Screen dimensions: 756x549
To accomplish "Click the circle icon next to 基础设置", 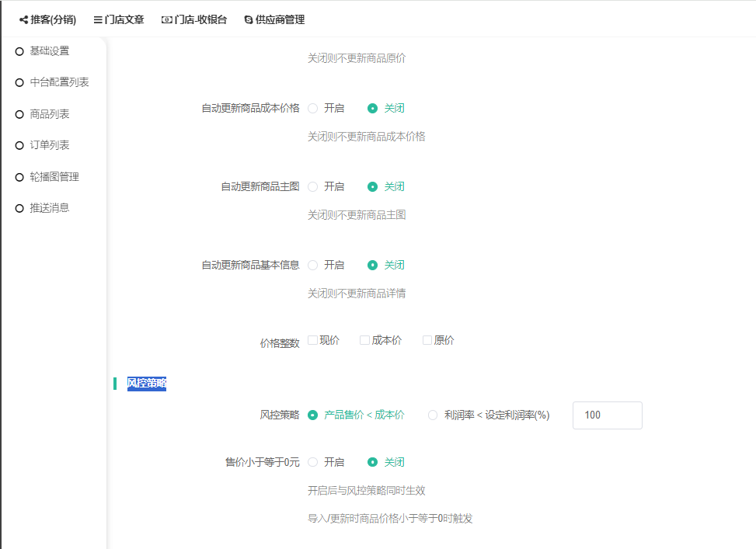I will (19, 51).
